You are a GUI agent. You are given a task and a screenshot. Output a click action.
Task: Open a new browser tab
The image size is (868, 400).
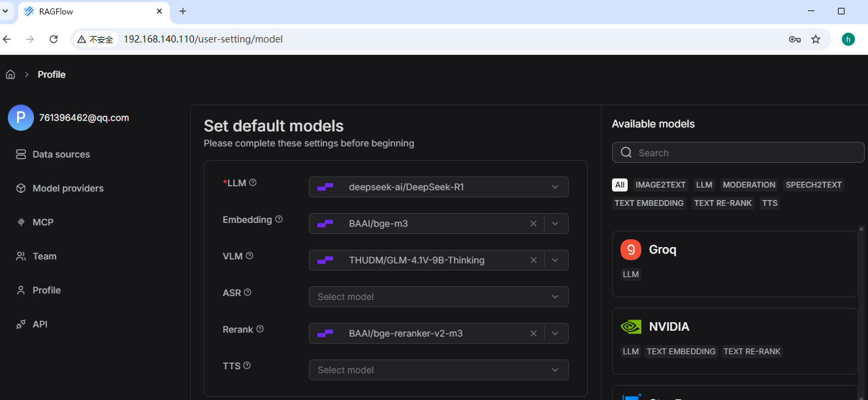coord(183,11)
